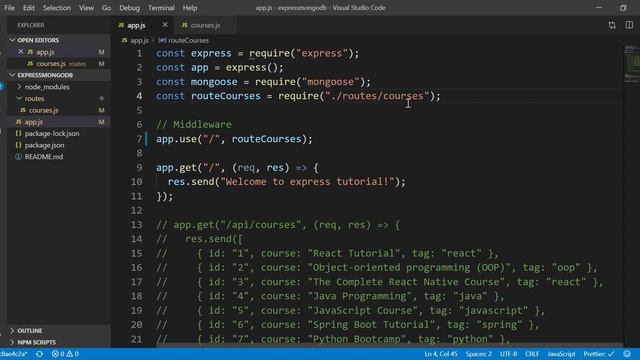
Task: Click the git branch name in status bar
Action: 13,354
